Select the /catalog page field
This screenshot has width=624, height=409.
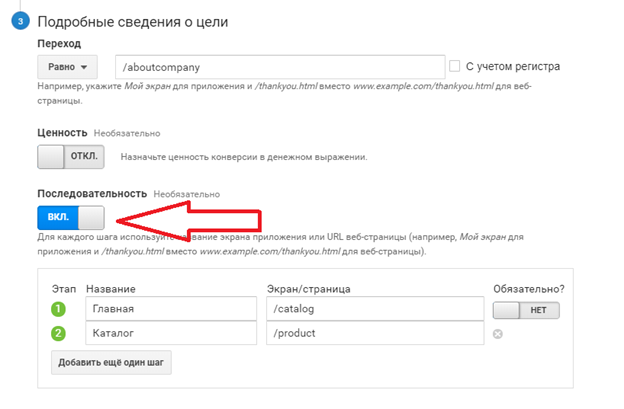click(375, 308)
